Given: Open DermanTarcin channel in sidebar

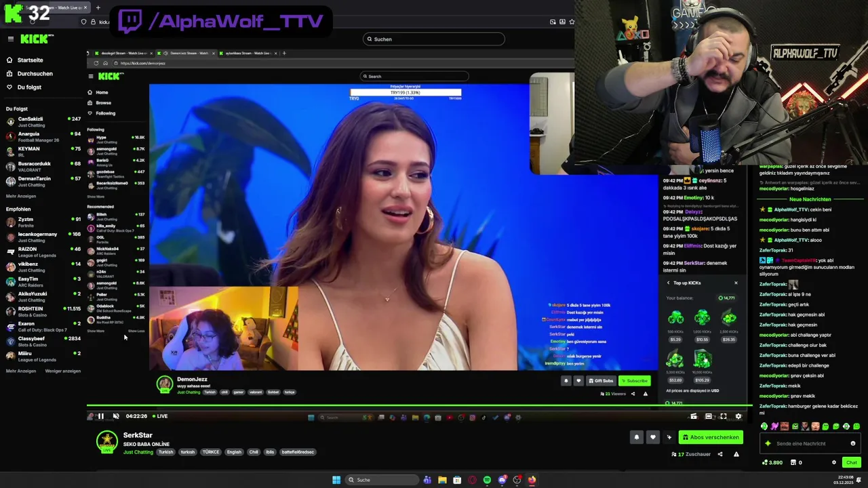Looking at the screenshot, I should [x=43, y=182].
